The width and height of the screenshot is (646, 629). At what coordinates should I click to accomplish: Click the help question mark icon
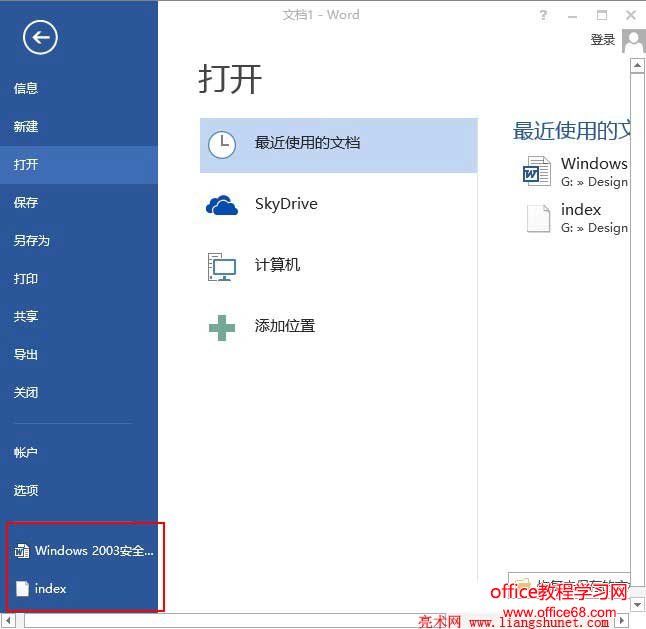(x=543, y=16)
